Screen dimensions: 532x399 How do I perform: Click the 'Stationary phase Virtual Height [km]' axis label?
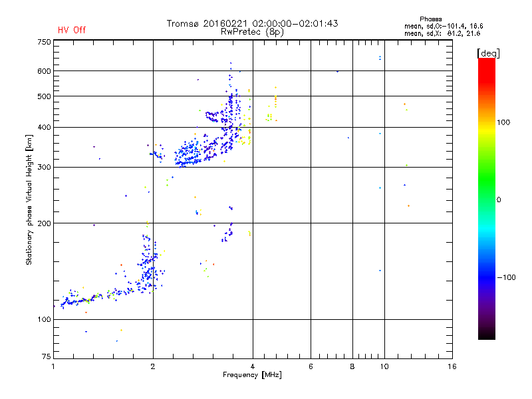click(29, 200)
